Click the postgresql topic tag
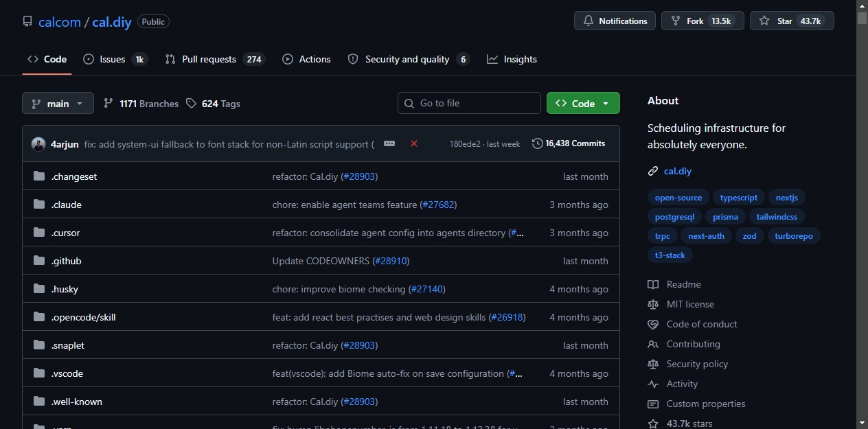 tap(675, 217)
